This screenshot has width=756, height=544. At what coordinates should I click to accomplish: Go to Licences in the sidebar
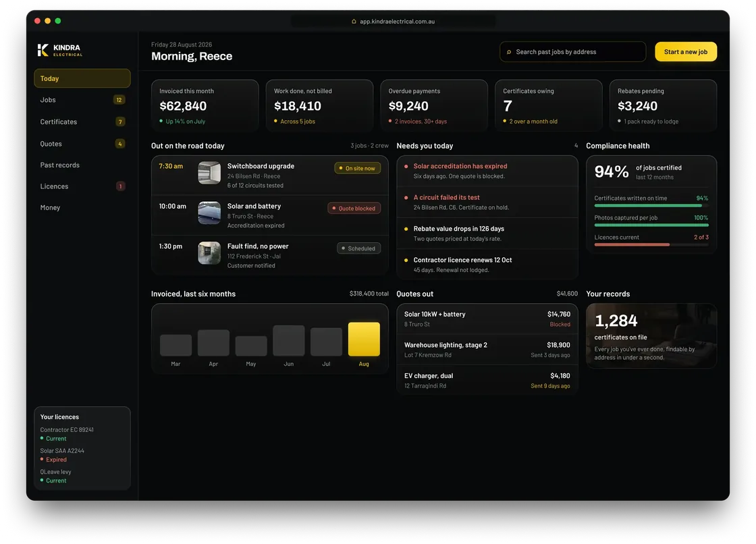point(82,186)
